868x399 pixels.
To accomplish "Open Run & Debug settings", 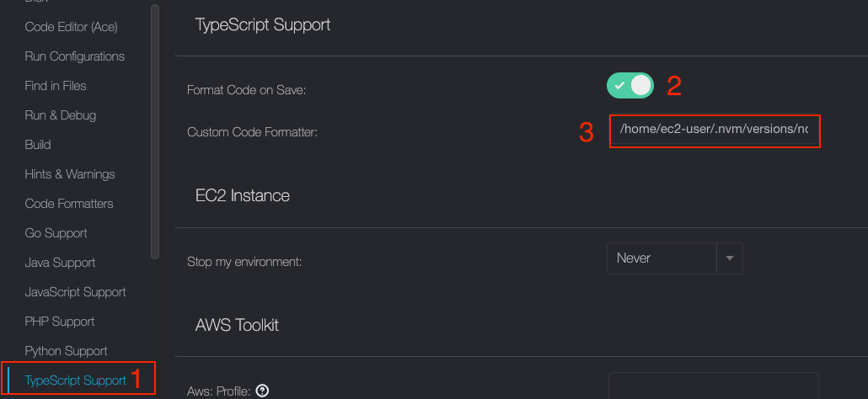I will tap(61, 115).
